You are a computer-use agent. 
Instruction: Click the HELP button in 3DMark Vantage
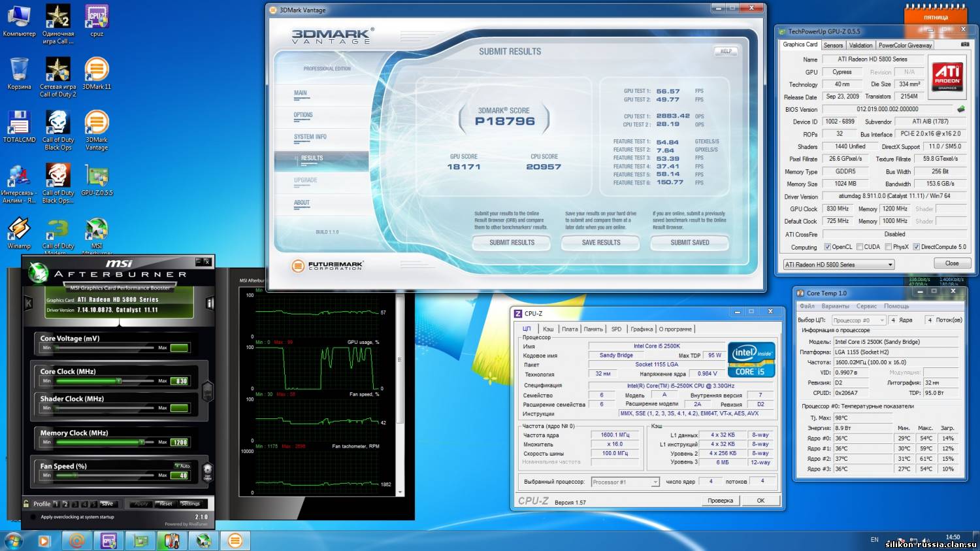(726, 51)
